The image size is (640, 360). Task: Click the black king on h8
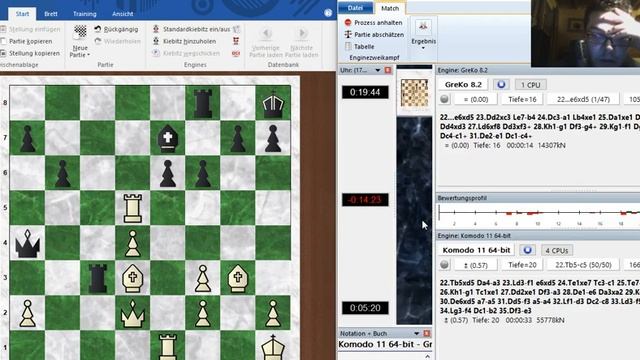pos(273,103)
